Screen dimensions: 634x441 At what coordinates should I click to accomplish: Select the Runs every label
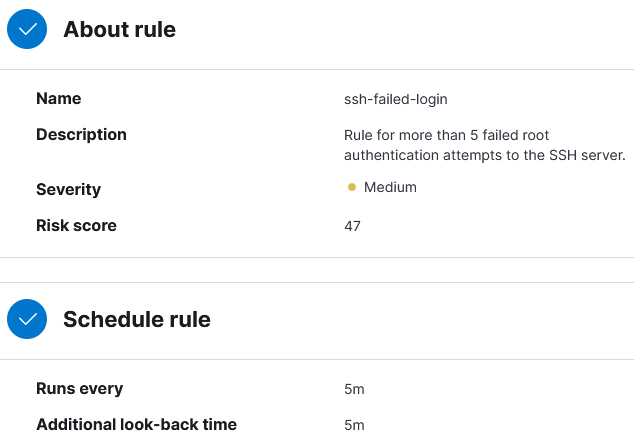tap(80, 389)
